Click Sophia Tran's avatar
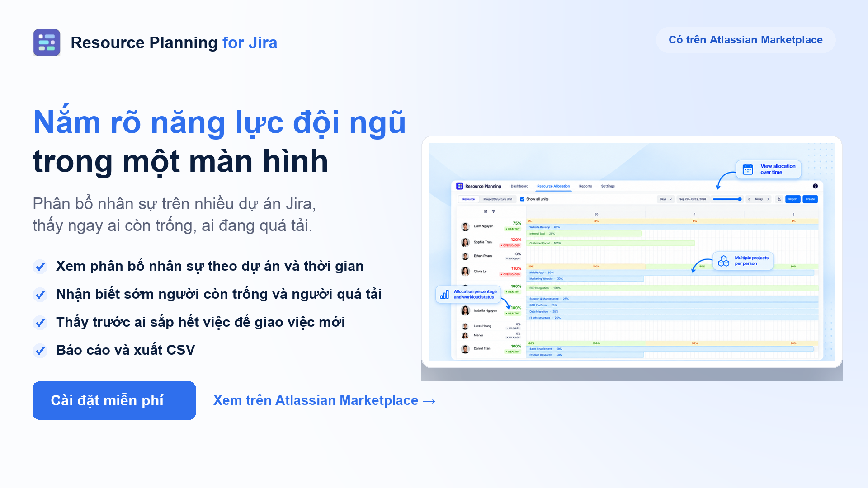The image size is (868, 488). click(465, 242)
